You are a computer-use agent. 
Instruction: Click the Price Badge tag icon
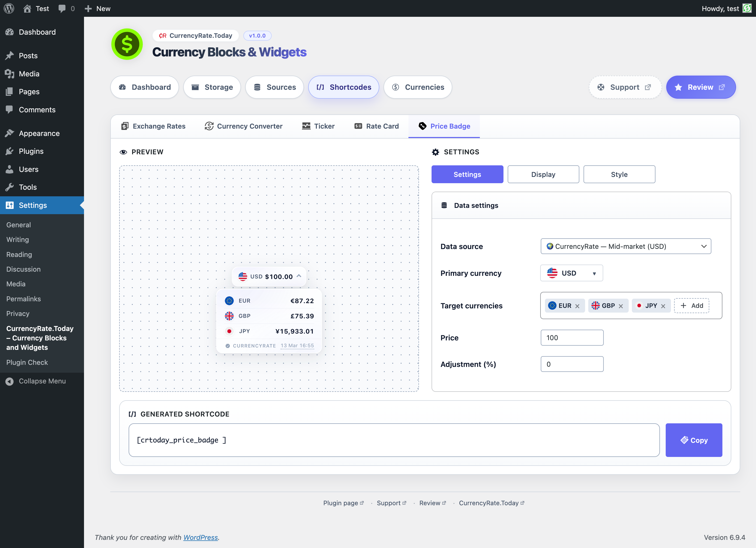tap(422, 126)
